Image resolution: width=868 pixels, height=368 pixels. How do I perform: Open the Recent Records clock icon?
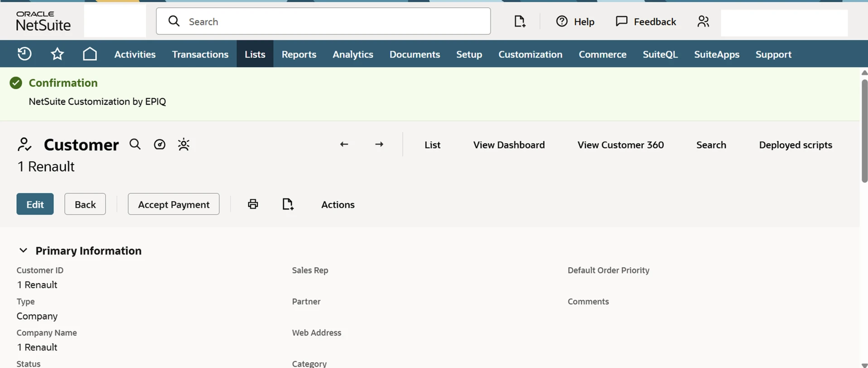24,54
